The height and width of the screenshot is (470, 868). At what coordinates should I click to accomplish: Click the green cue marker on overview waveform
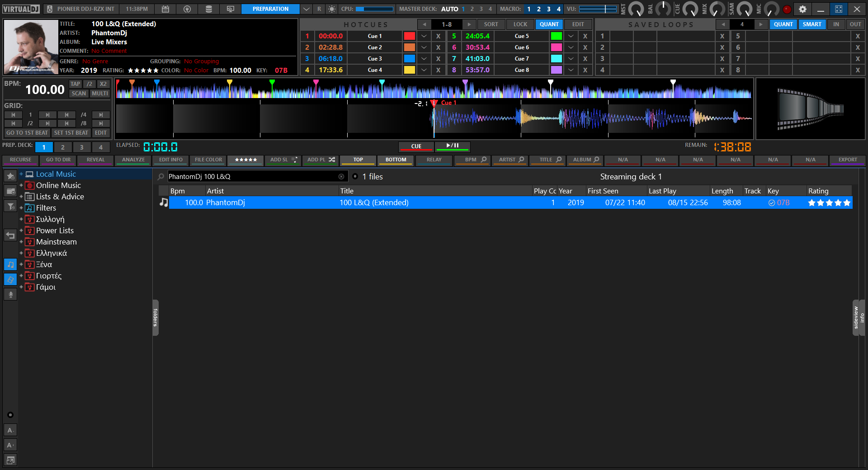point(272,83)
